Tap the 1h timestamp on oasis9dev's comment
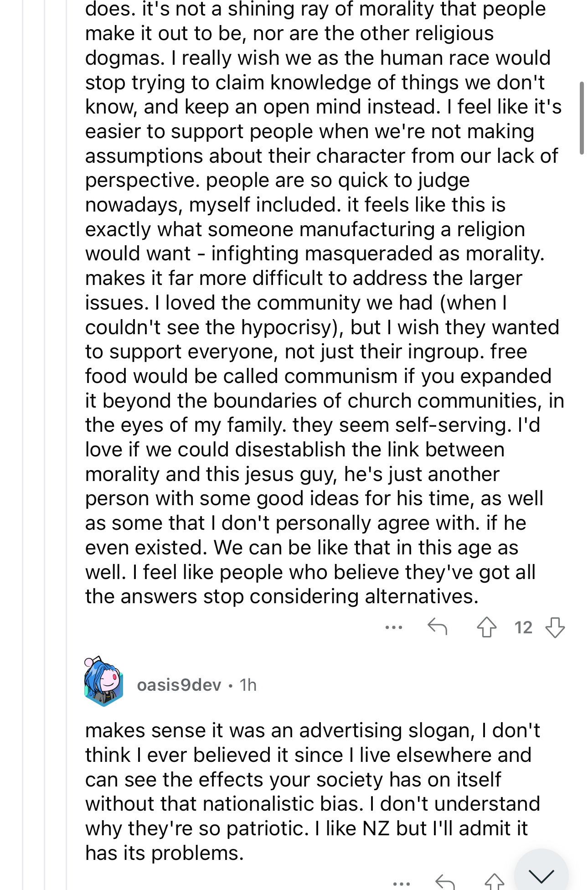This screenshot has width=588, height=890. click(x=248, y=685)
